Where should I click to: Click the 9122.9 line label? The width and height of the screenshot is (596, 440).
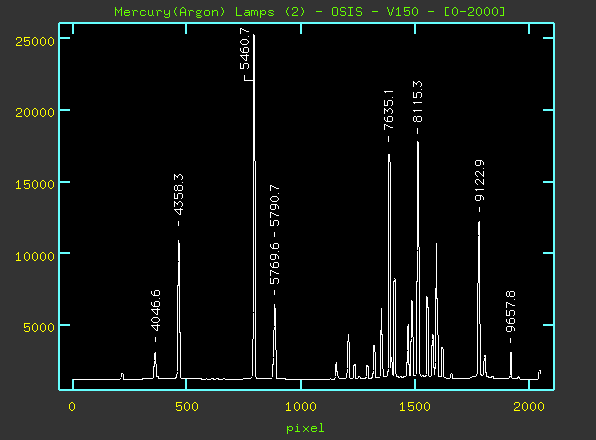pos(480,181)
